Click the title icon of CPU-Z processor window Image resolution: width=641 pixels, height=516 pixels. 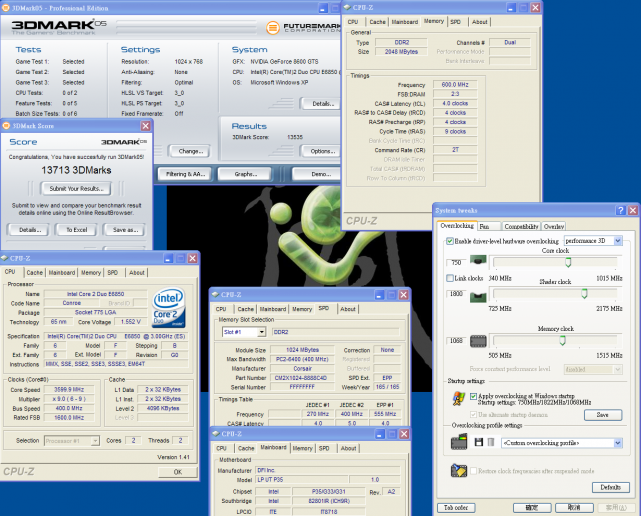pyautogui.click(x=4, y=258)
